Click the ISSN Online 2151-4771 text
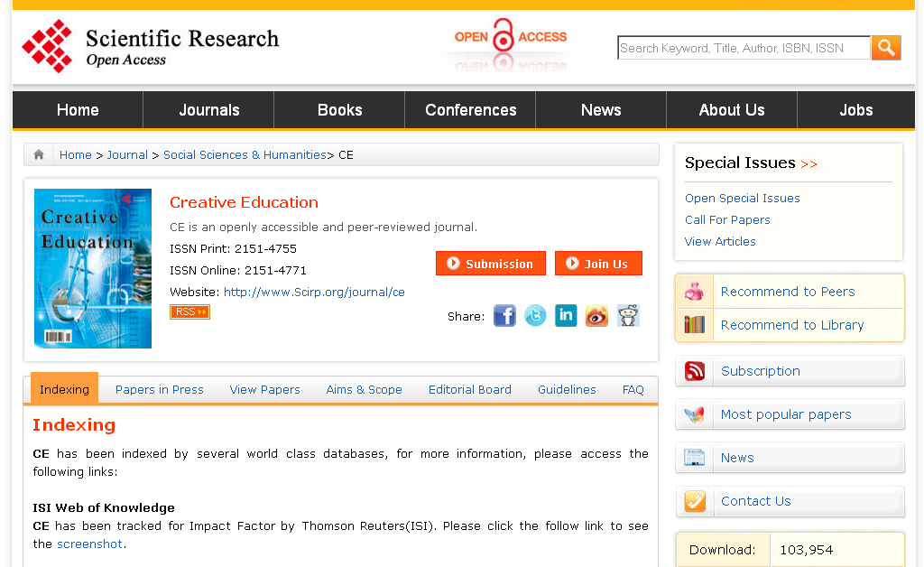The image size is (924, 567). click(x=238, y=271)
